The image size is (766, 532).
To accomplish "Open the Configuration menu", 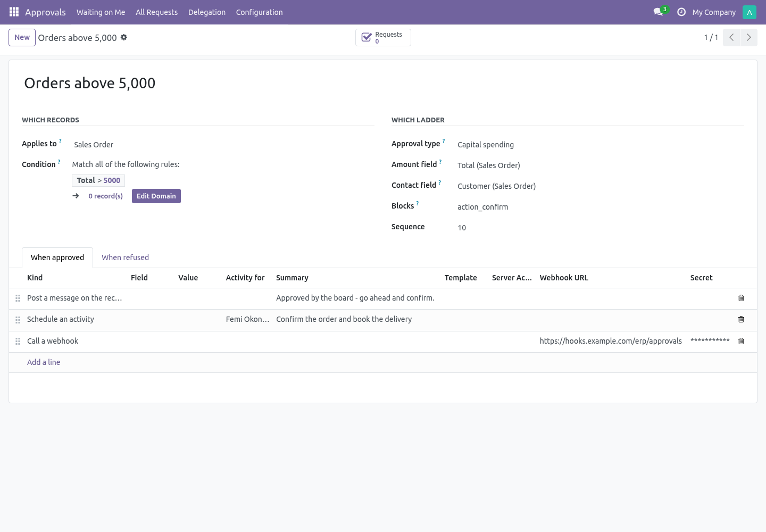I will [x=260, y=12].
